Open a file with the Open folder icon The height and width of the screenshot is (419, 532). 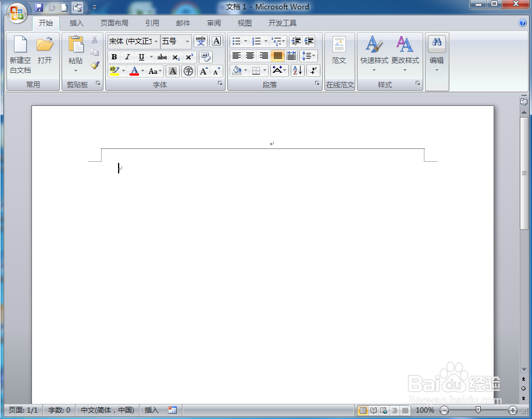point(45,50)
